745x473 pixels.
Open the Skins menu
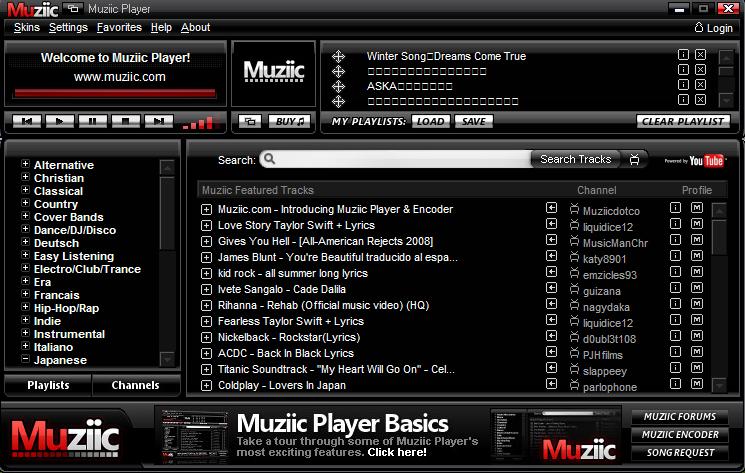pos(27,28)
